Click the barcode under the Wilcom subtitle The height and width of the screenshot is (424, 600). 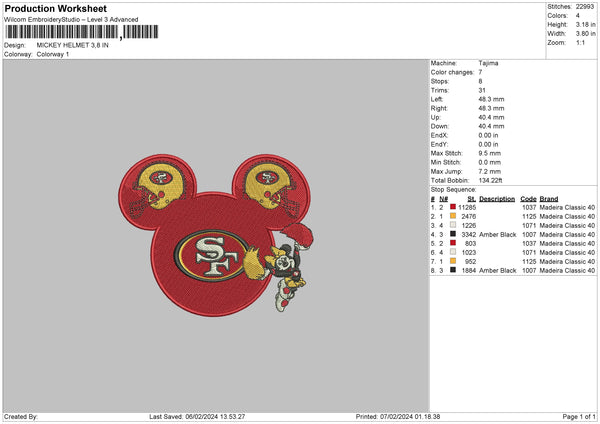[x=82, y=32]
